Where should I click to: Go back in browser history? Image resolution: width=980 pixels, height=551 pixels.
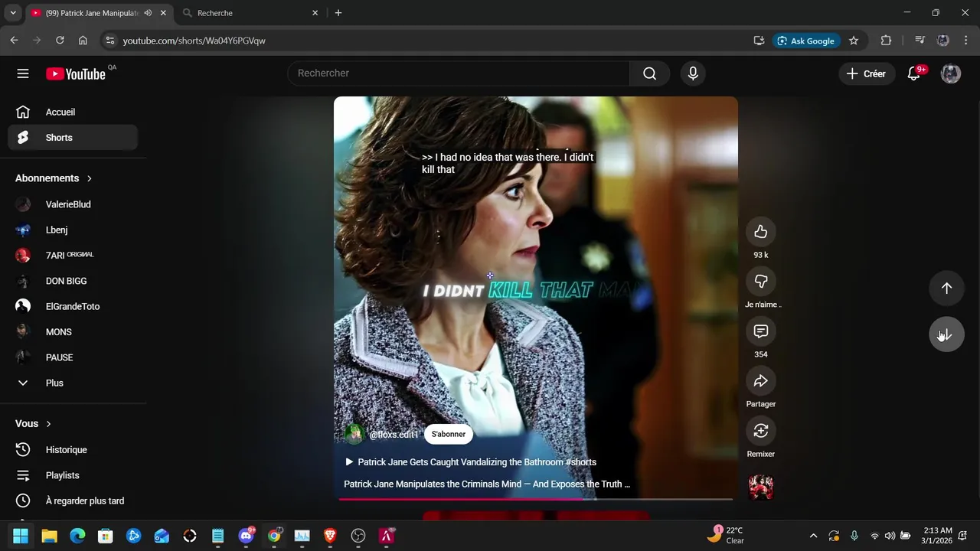pos(14,41)
